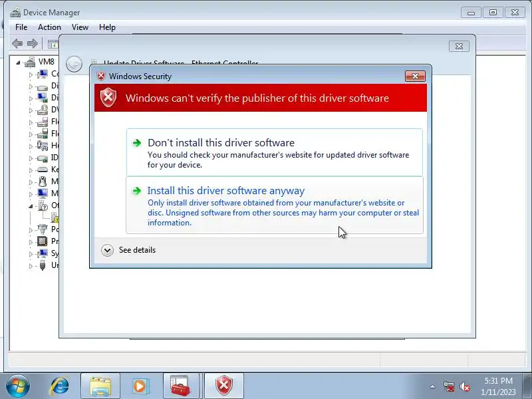Open Windows Media Player from taskbar
Viewport: 532px width, 399px height.
(x=140, y=386)
